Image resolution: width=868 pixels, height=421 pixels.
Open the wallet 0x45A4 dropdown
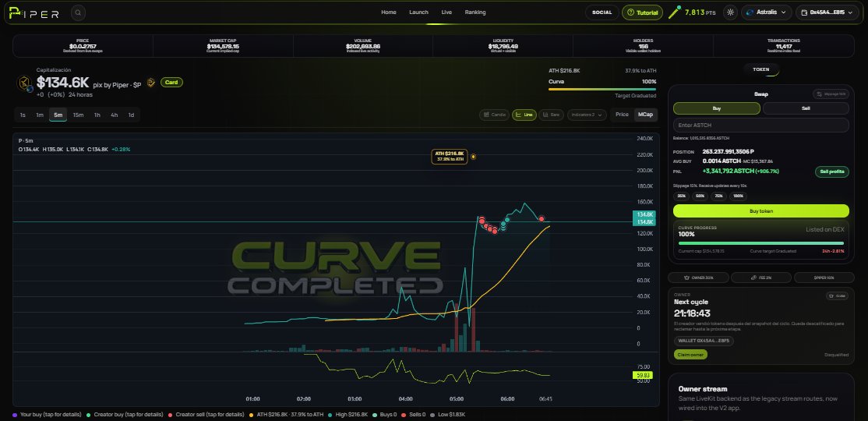click(x=827, y=12)
